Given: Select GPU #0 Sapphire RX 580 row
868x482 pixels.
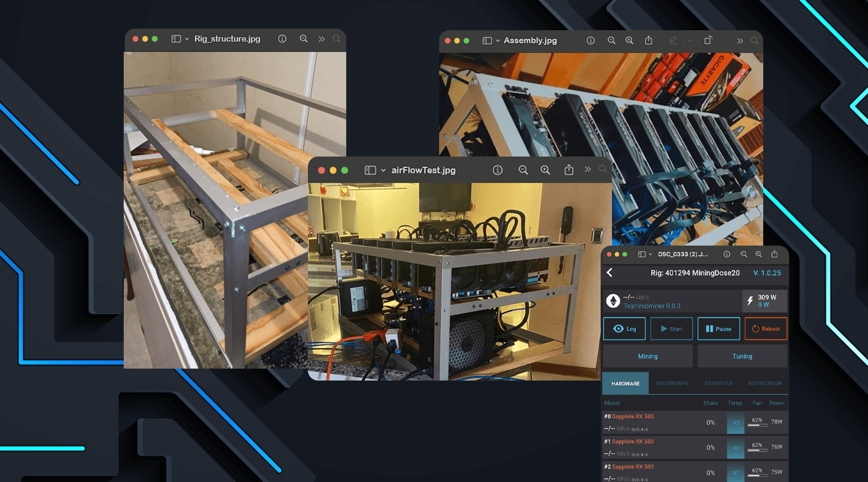Looking at the screenshot, I should (x=695, y=422).
